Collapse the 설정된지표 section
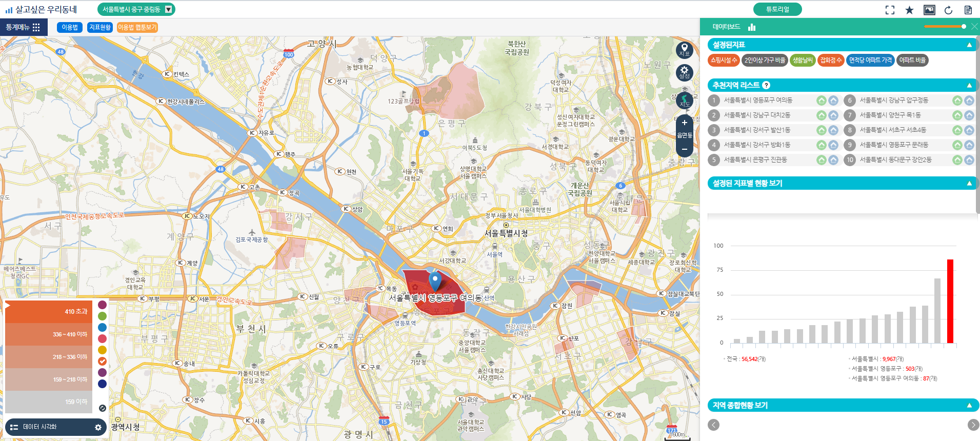The height and width of the screenshot is (441, 980). 969,45
